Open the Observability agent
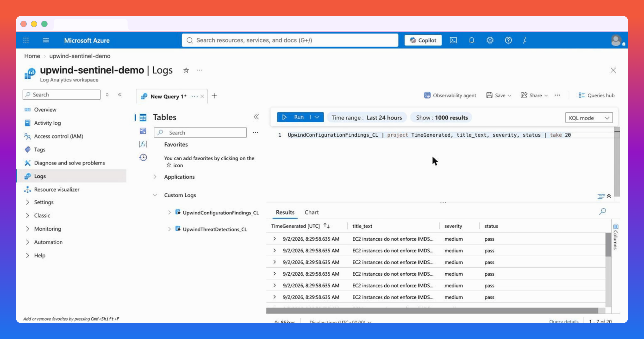Image resolution: width=644 pixels, height=339 pixels. coord(450,95)
